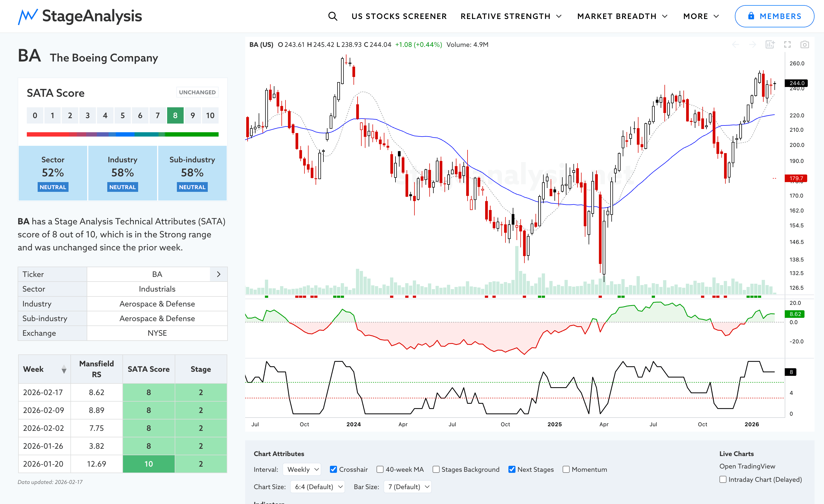This screenshot has height=504, width=824.
Task: Click score 8 on SATA scale
Action: click(x=175, y=115)
